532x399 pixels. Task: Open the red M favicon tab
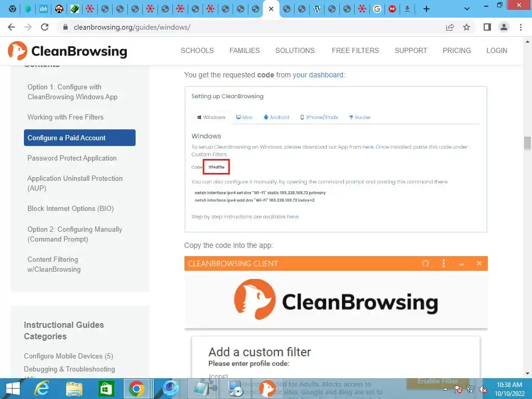[x=392, y=9]
